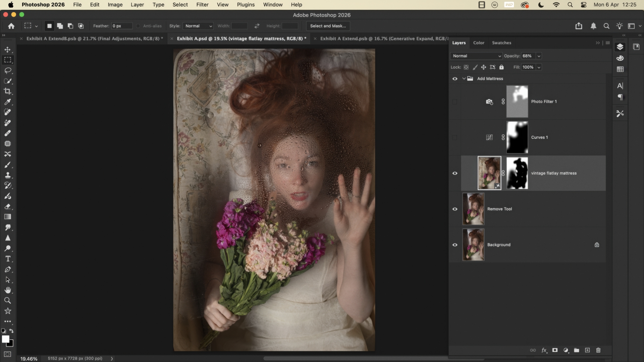The height and width of the screenshot is (362, 644).
Task: Hide the Remove Tool layer
Action: pos(455,209)
